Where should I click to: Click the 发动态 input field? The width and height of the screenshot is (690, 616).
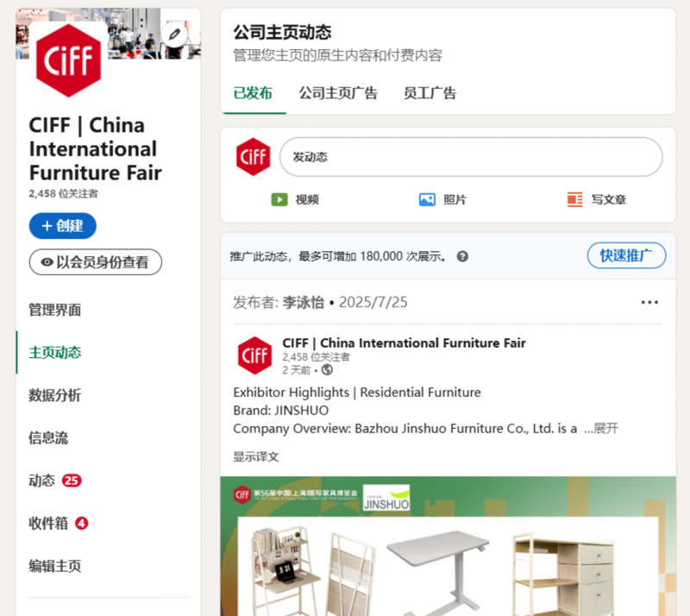[x=471, y=157]
